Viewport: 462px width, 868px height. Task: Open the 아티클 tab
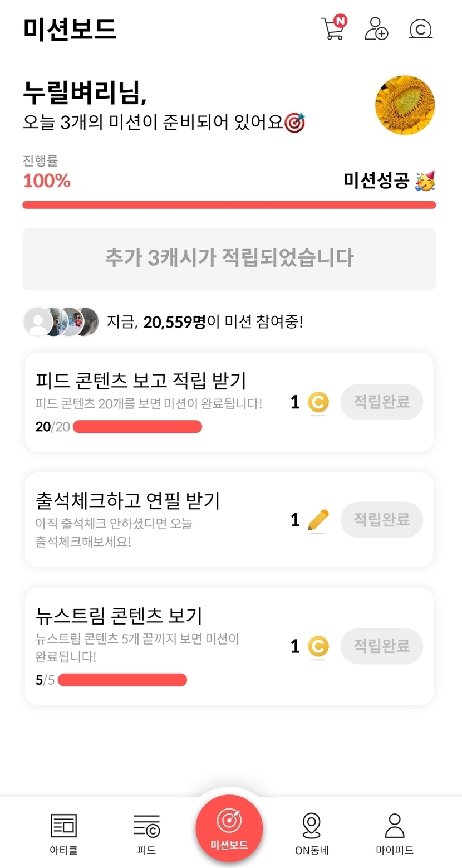click(x=63, y=833)
